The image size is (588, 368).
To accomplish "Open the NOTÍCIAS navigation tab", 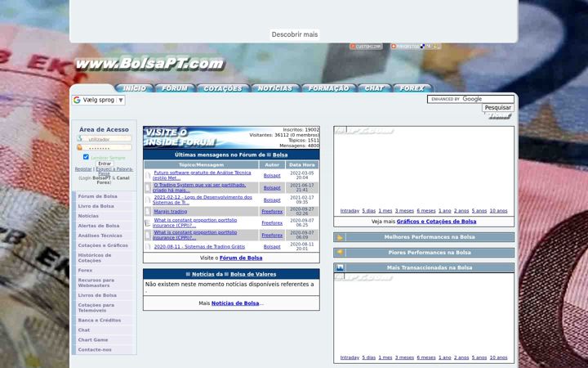I will 275,88.
